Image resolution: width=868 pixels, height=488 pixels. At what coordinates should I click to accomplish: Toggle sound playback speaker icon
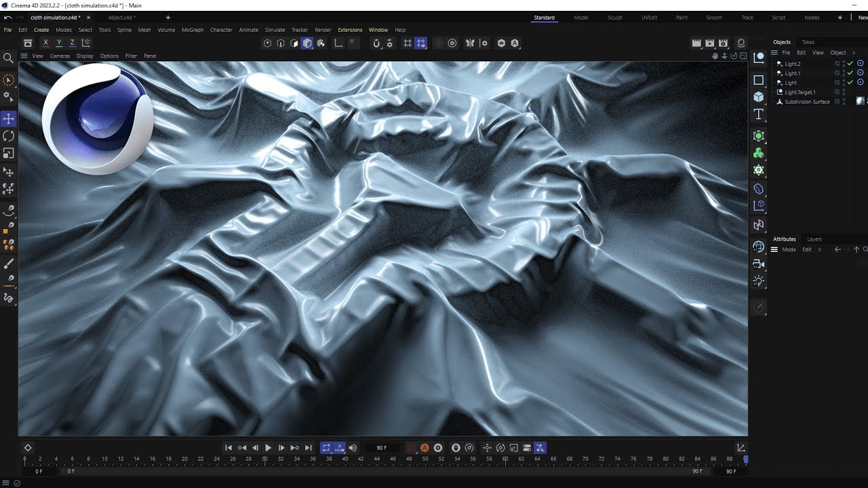coord(353,447)
